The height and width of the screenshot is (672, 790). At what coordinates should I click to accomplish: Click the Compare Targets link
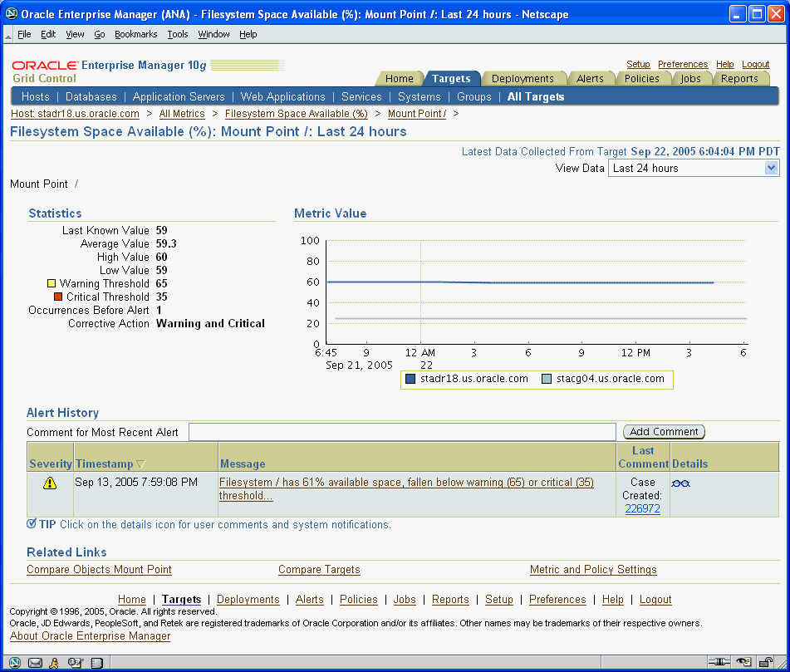coord(319,570)
